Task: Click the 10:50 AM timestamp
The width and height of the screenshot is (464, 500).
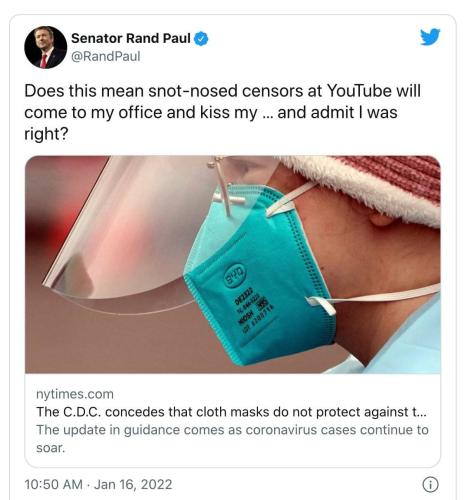Action: click(53, 484)
